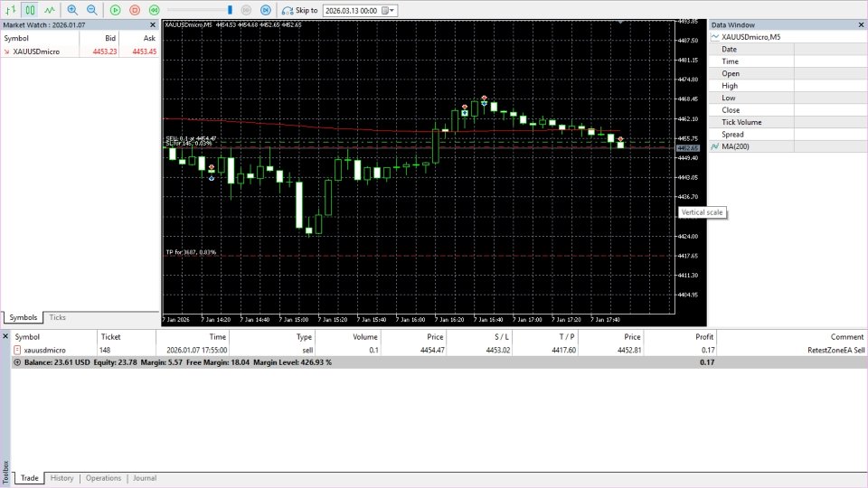The width and height of the screenshot is (868, 488).
Task: Open the History tab
Action: tap(61, 478)
